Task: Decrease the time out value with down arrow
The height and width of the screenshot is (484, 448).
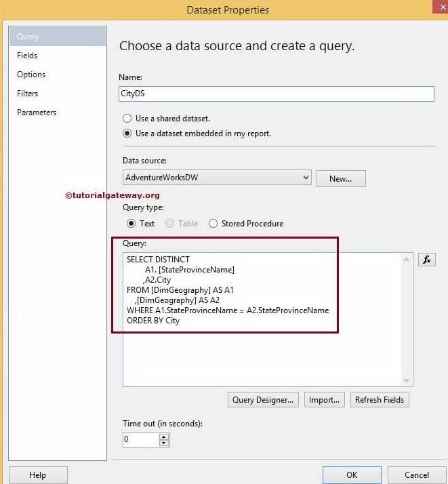Action: [164, 443]
